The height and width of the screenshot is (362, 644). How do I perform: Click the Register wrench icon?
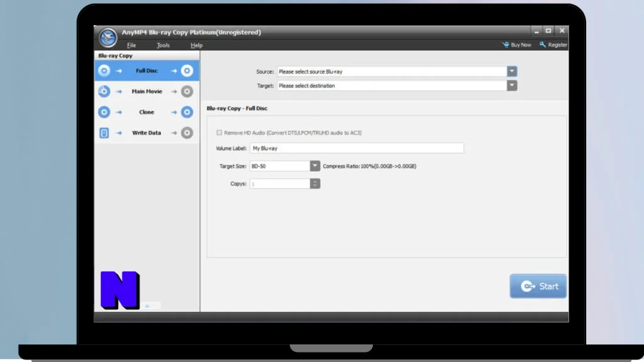(x=543, y=45)
